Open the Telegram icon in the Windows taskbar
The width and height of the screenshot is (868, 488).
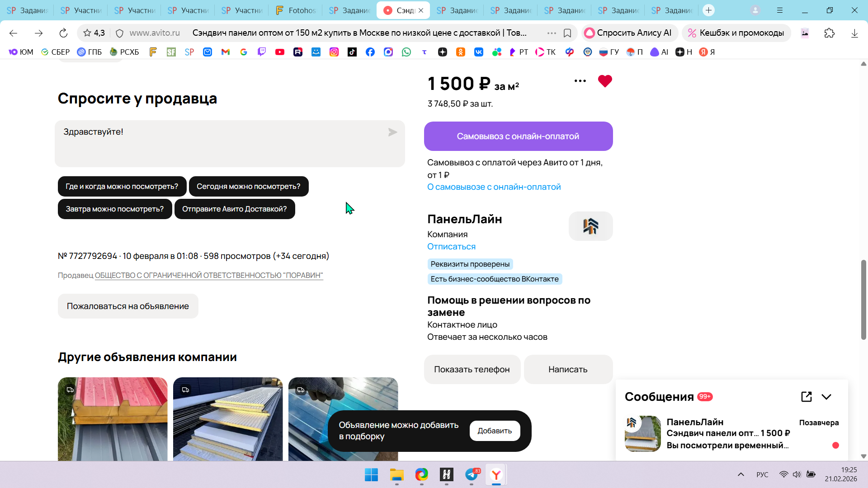(471, 475)
